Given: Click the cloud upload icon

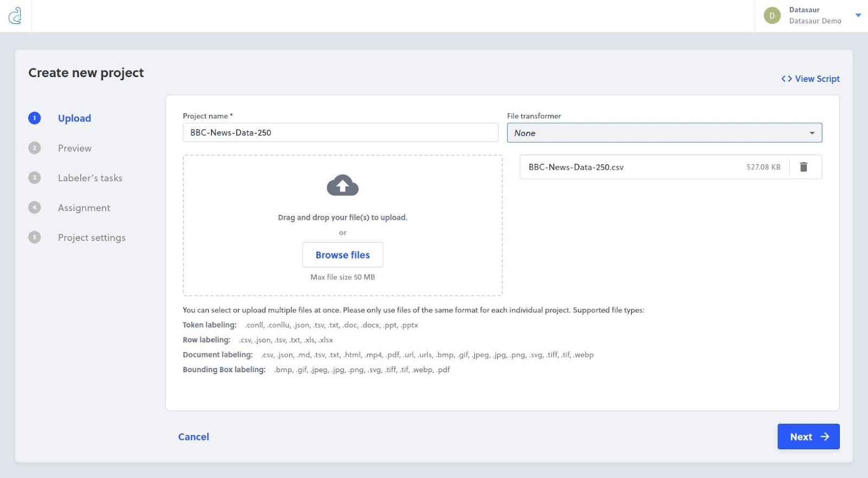Looking at the screenshot, I should (x=342, y=186).
